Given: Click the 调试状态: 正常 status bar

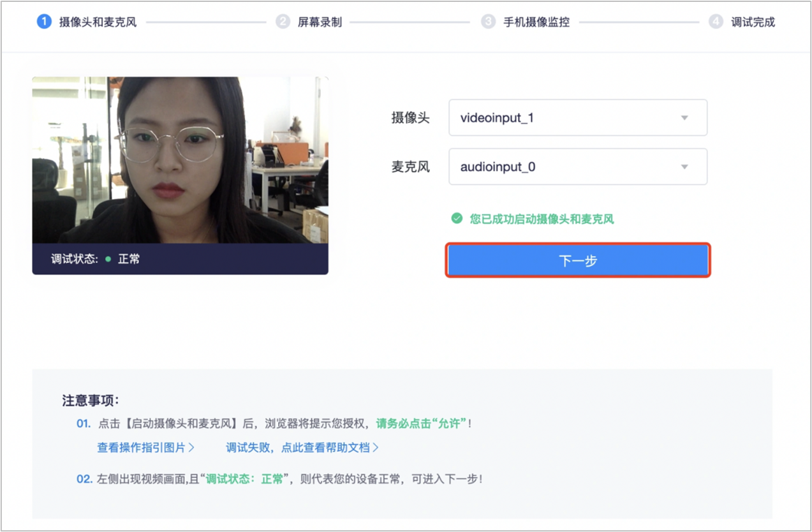Looking at the screenshot, I should tap(181, 259).
